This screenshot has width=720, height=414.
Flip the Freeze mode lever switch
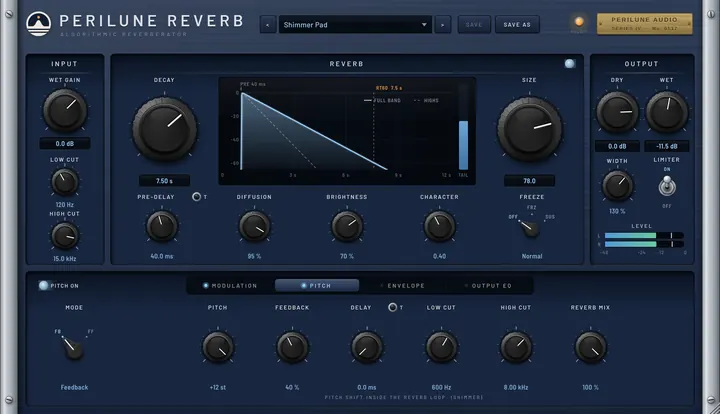(529, 228)
